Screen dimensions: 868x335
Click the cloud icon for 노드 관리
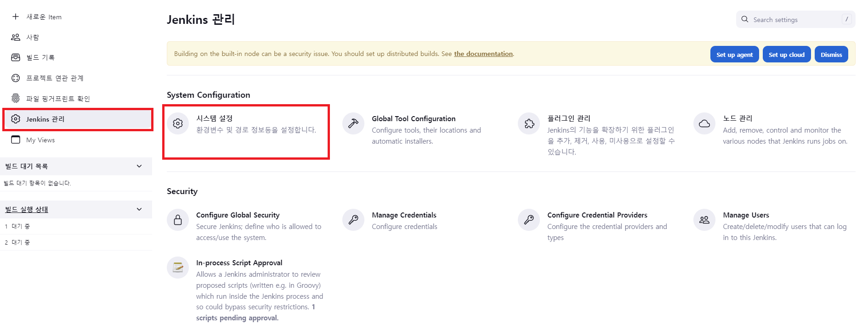(704, 123)
